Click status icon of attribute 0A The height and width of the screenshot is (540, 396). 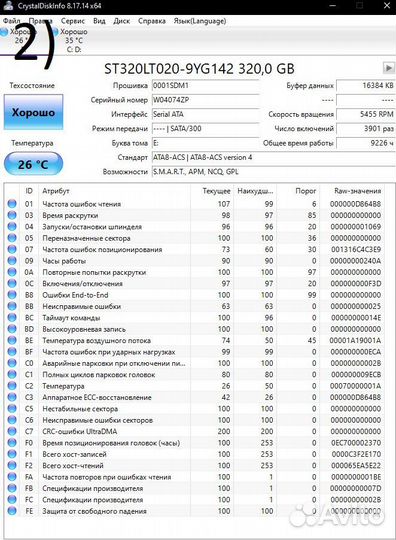tap(12, 272)
